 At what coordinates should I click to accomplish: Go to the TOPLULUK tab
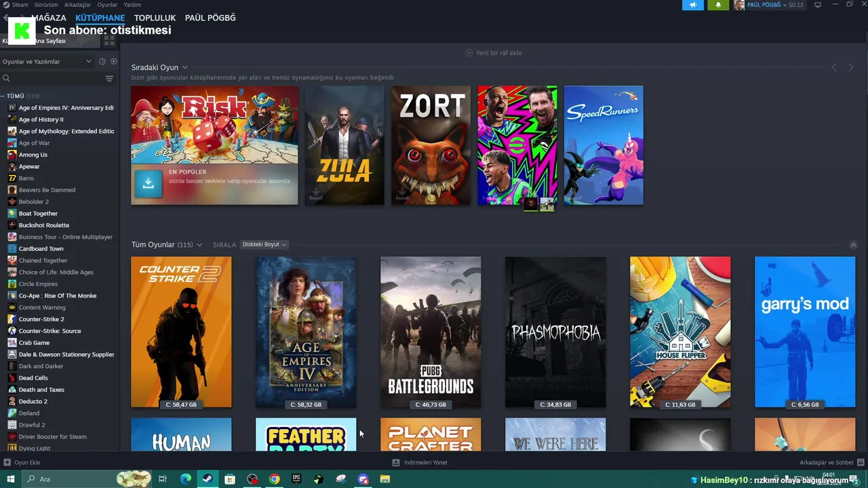click(x=155, y=18)
